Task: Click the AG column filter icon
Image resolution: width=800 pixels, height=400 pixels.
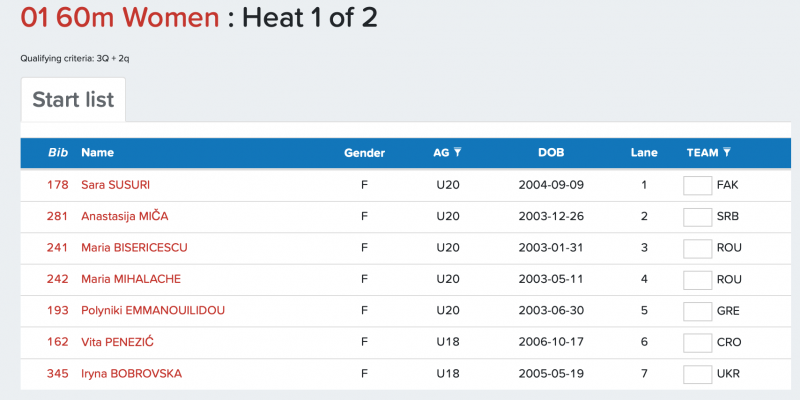Action: [x=458, y=153]
